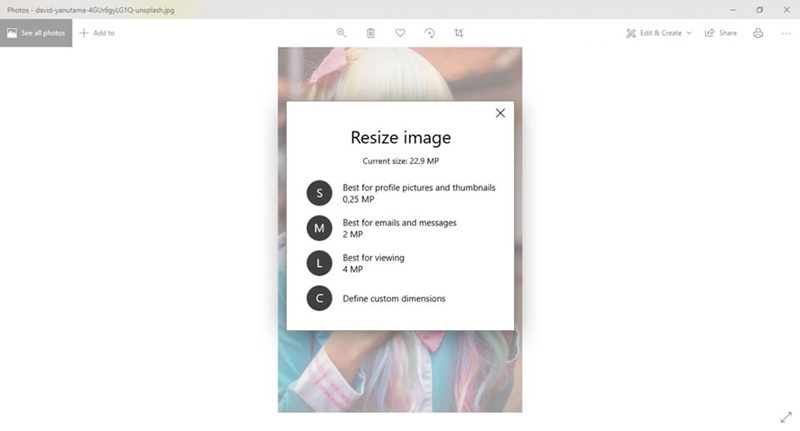This screenshot has height=431, width=800.
Task: Click the print icon
Action: click(x=758, y=33)
